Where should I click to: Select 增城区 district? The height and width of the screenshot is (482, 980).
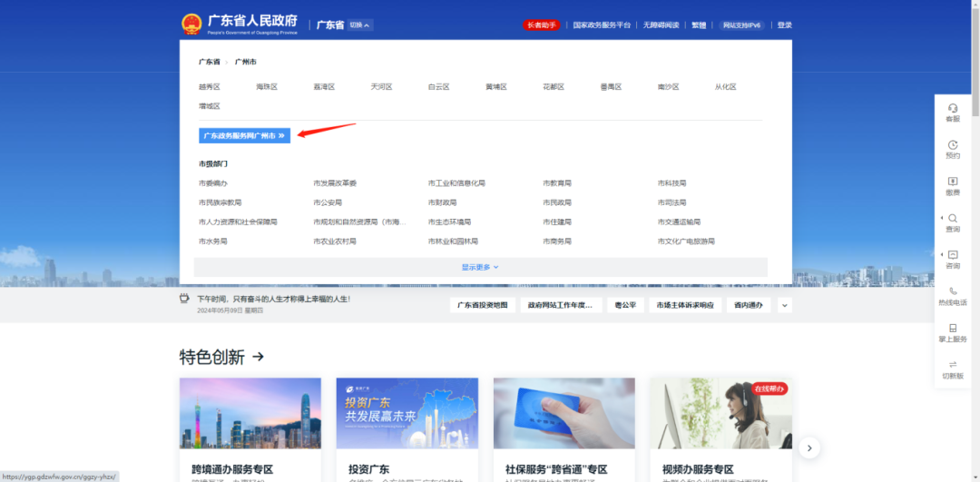point(210,106)
